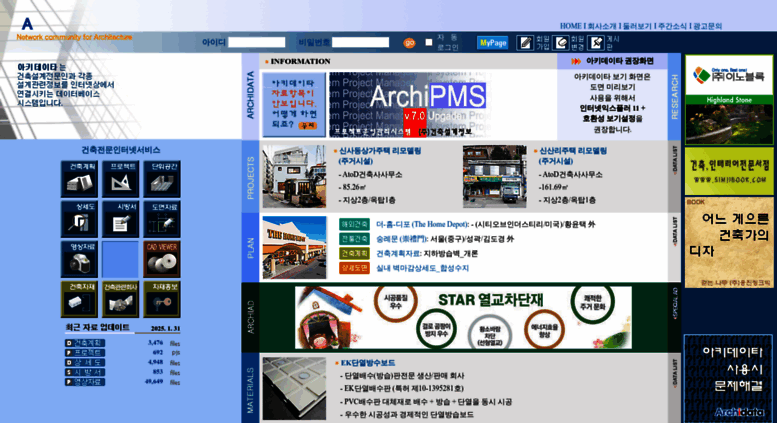The image size is (777, 423).
Task: Open 프로젝트 in recent updates list
Action: click(85, 353)
